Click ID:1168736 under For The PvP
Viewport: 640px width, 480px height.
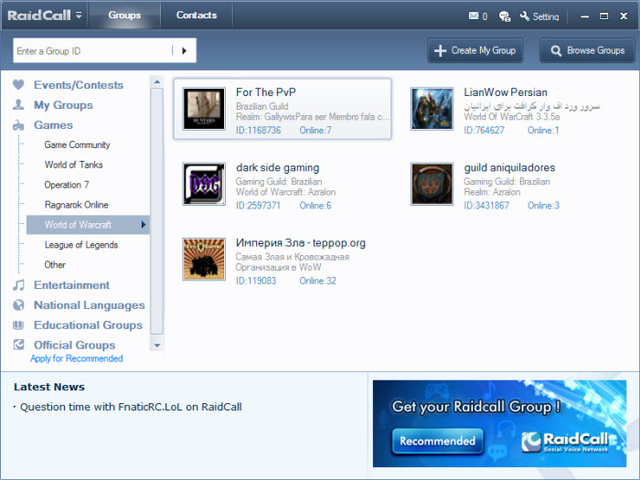[x=258, y=130]
